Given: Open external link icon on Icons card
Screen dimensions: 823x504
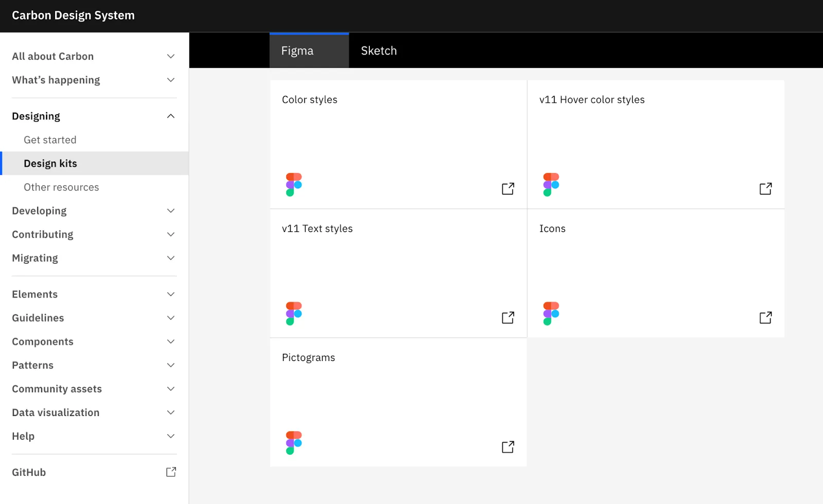Looking at the screenshot, I should click(765, 318).
